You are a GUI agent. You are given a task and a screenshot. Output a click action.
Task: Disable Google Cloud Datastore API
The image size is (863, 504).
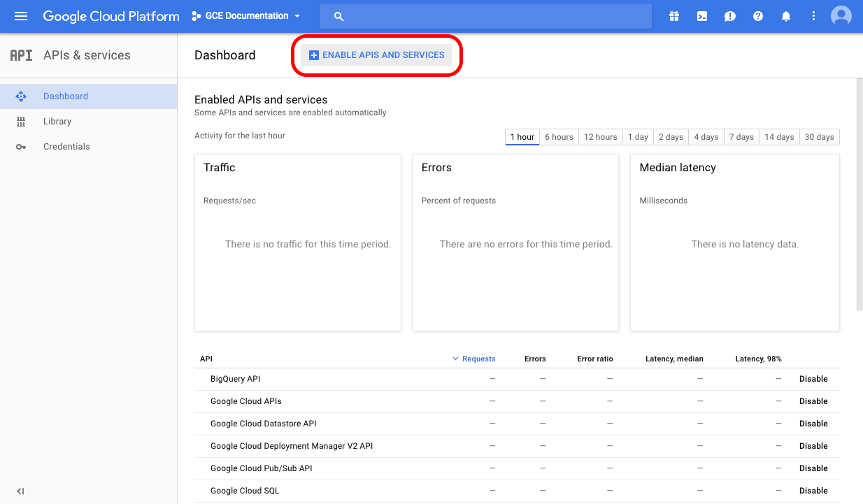813,424
